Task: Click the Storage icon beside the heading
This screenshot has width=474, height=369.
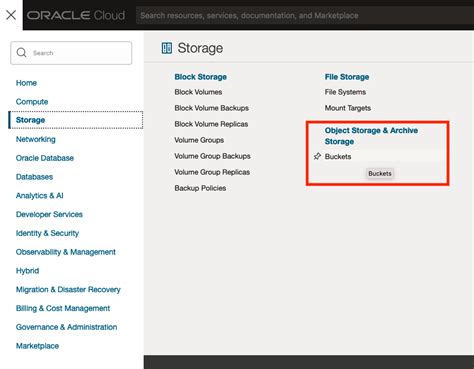Action: coord(167,48)
